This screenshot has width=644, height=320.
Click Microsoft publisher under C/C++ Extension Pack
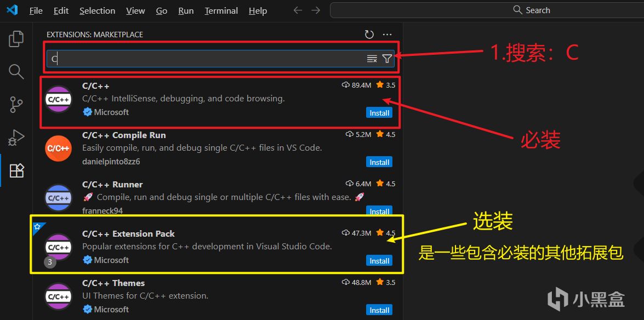[111, 260]
